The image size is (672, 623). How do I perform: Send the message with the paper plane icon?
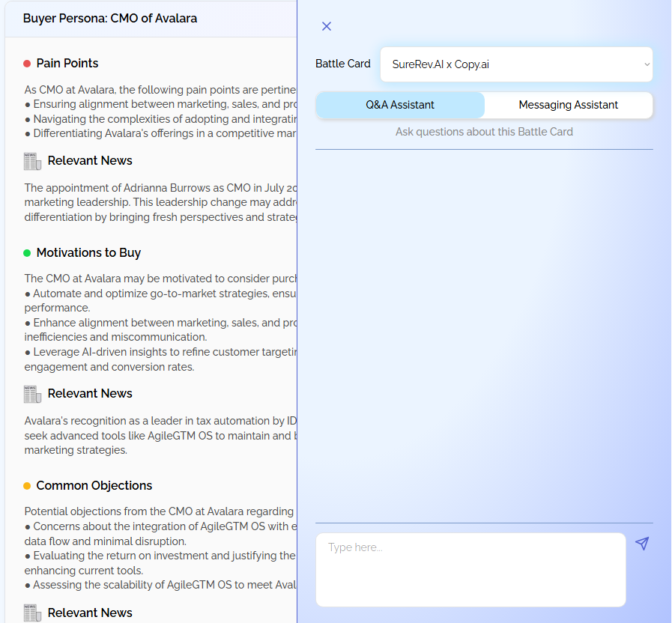pyautogui.click(x=641, y=544)
